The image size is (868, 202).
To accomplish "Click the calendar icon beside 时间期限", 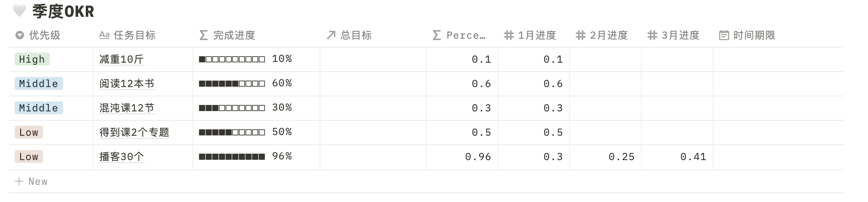I will [x=724, y=35].
